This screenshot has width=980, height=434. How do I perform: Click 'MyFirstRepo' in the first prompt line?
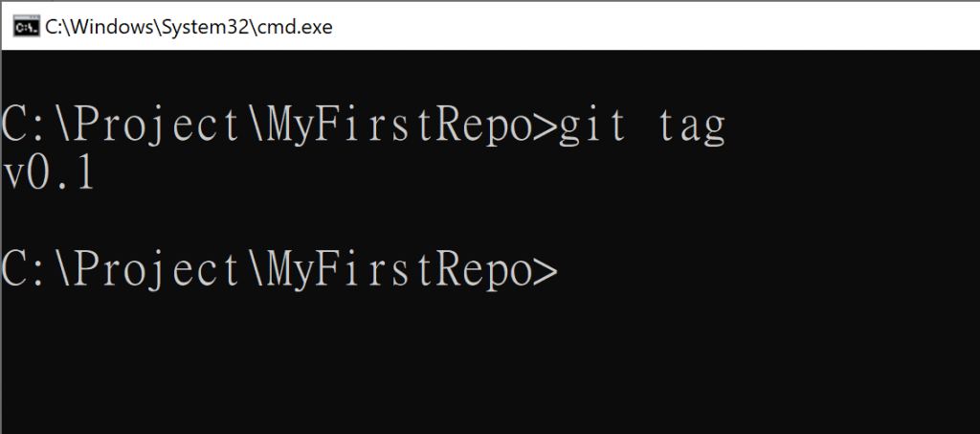coord(399,127)
